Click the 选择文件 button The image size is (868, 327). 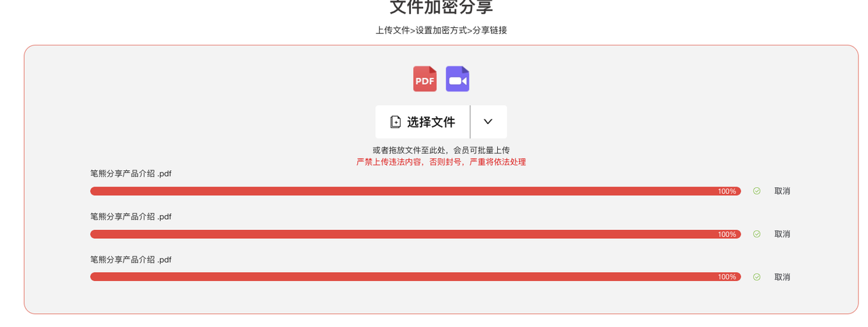(422, 122)
